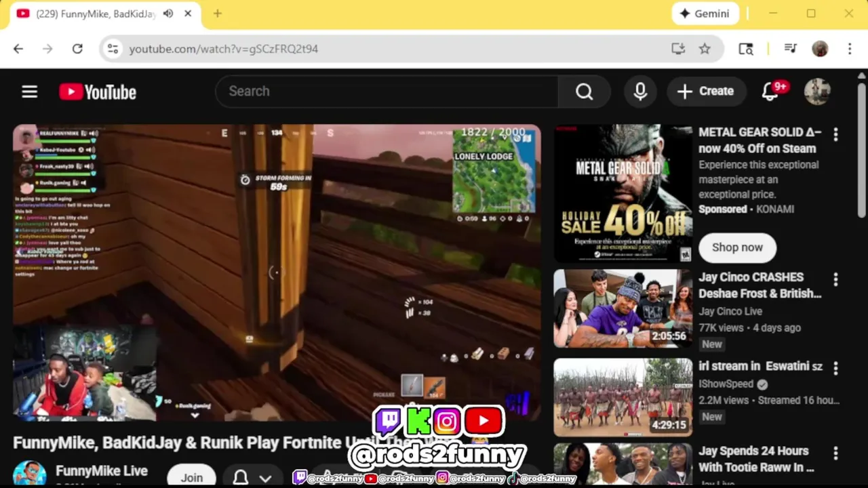Click 2.2M views text under IShowSpeed
Viewport: 868px width, 488px height.
(724, 401)
